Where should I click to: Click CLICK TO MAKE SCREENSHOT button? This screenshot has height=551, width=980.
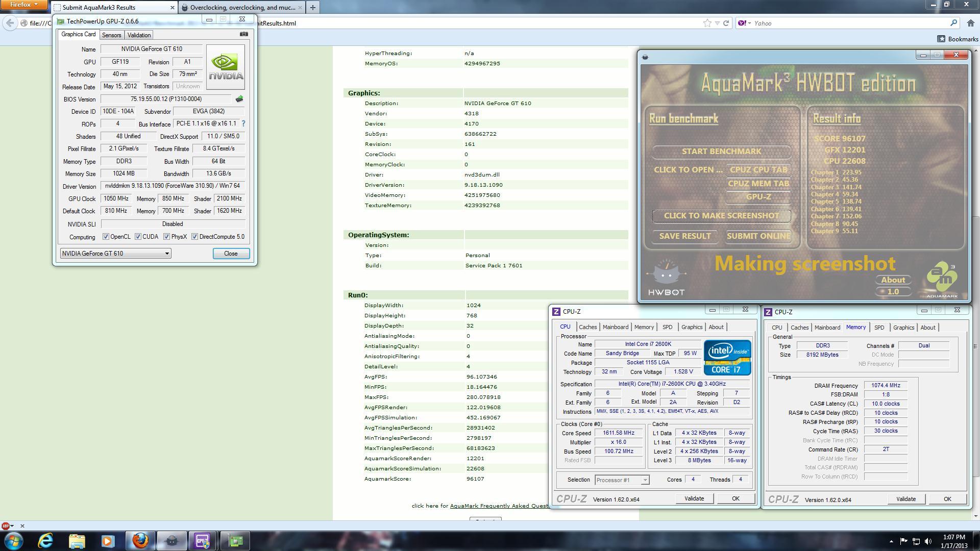[x=721, y=216]
